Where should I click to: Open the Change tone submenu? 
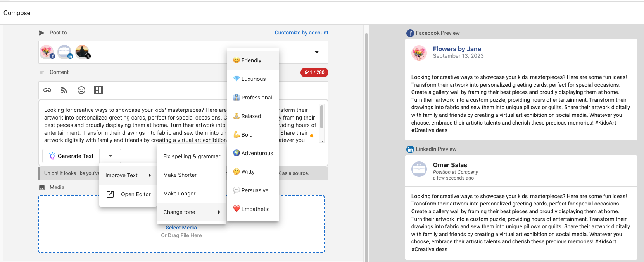click(x=192, y=212)
